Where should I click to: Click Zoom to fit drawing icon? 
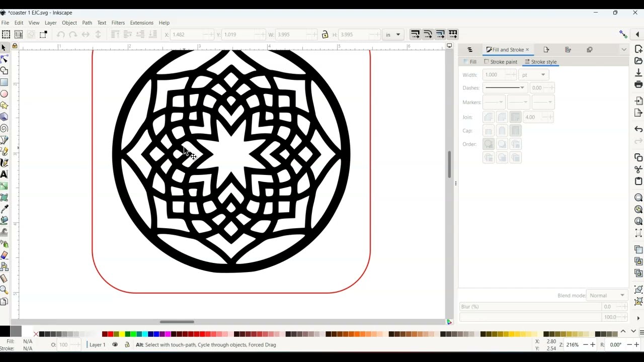(x=638, y=209)
